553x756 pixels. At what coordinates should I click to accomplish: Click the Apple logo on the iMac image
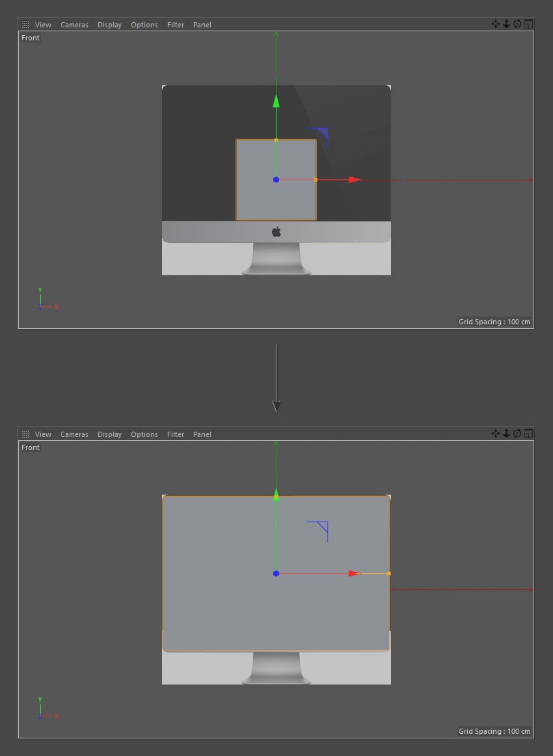click(276, 232)
